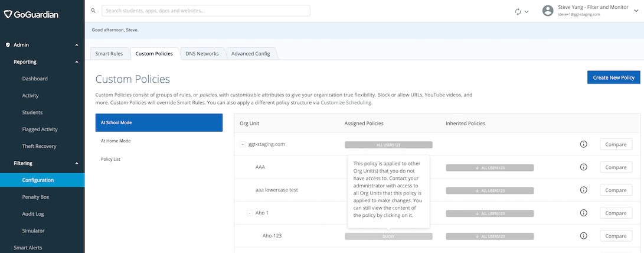Click the DUCKY assigned policy pill
This screenshot has height=253, width=644.
tap(388, 236)
